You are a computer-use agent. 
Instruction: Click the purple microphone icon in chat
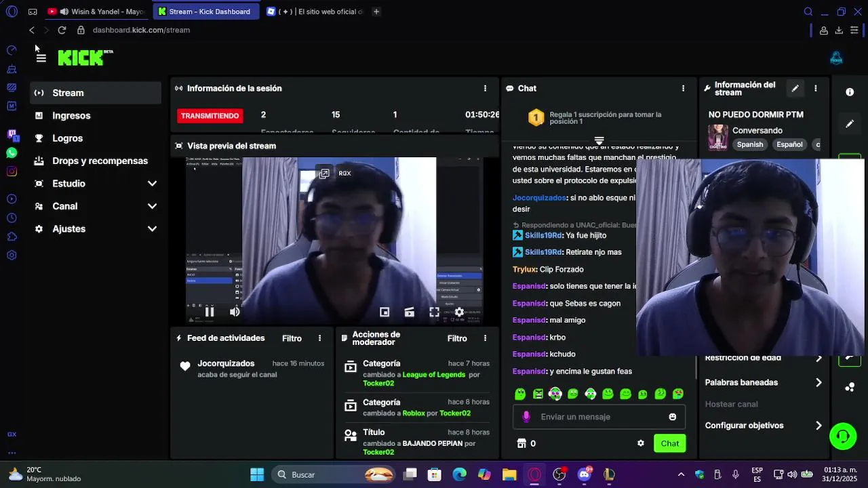pos(526,417)
